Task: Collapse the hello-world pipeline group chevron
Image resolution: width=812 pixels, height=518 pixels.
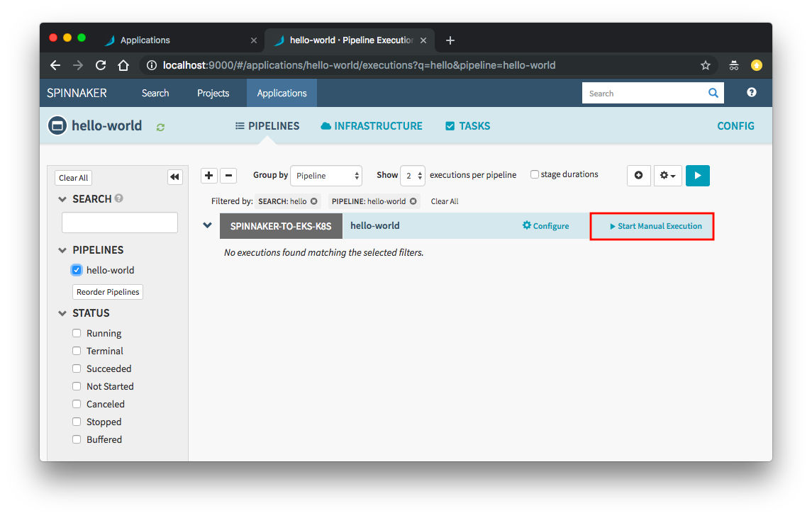Action: [x=207, y=225]
